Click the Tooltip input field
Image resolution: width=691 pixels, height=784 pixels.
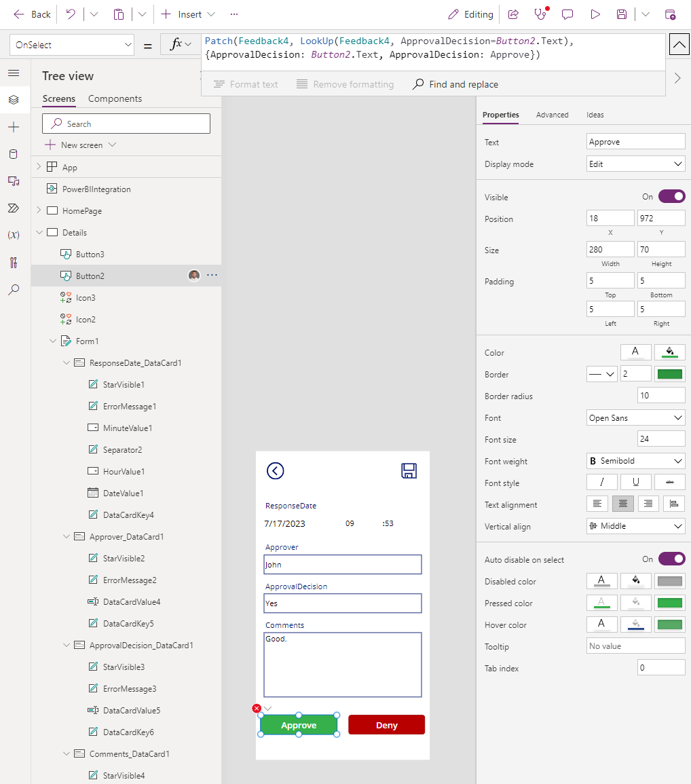(x=635, y=646)
